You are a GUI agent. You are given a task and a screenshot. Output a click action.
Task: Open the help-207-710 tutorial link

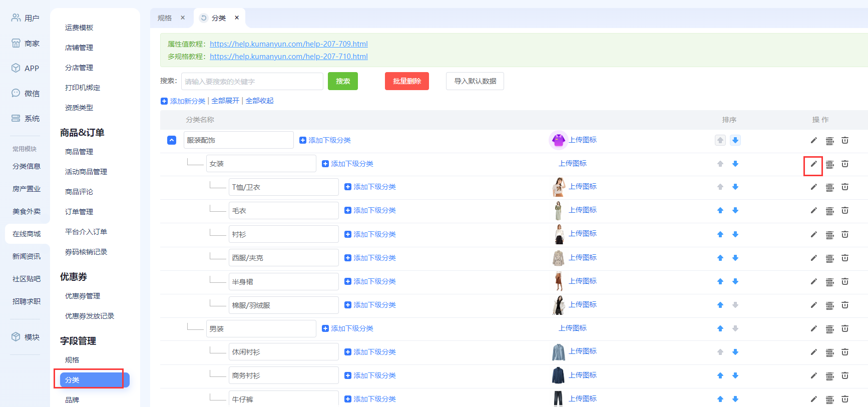click(289, 57)
